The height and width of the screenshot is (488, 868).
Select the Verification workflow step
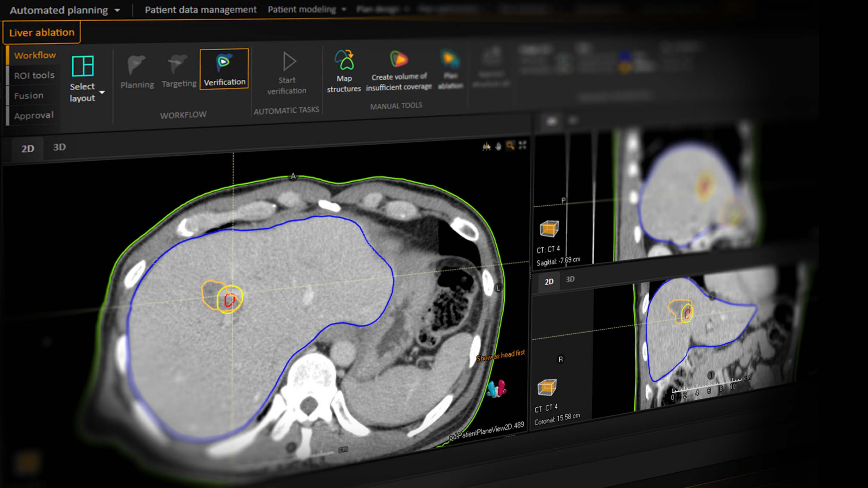(x=224, y=69)
